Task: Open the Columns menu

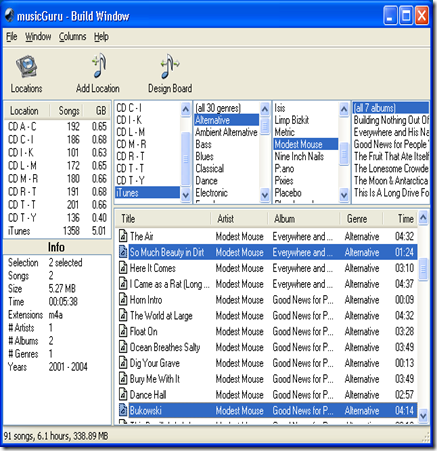Action: tap(72, 36)
